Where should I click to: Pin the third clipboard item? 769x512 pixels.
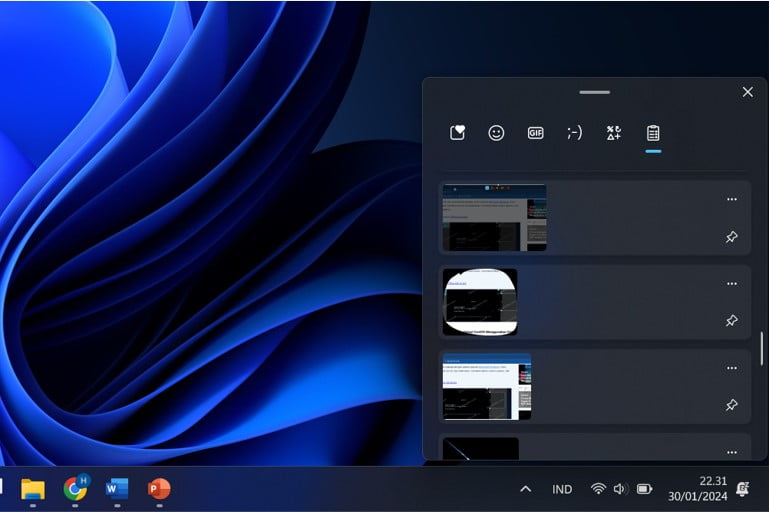pyautogui.click(x=731, y=405)
